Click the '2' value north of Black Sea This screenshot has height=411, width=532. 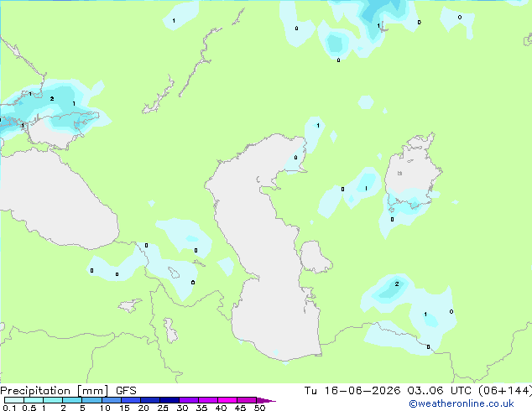point(52,99)
